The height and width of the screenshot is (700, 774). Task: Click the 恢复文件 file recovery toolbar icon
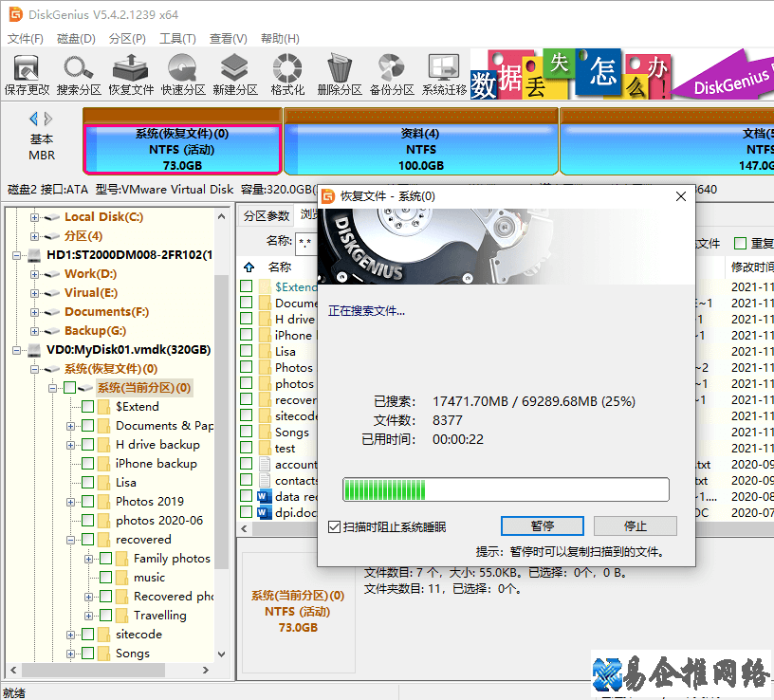coord(131,74)
